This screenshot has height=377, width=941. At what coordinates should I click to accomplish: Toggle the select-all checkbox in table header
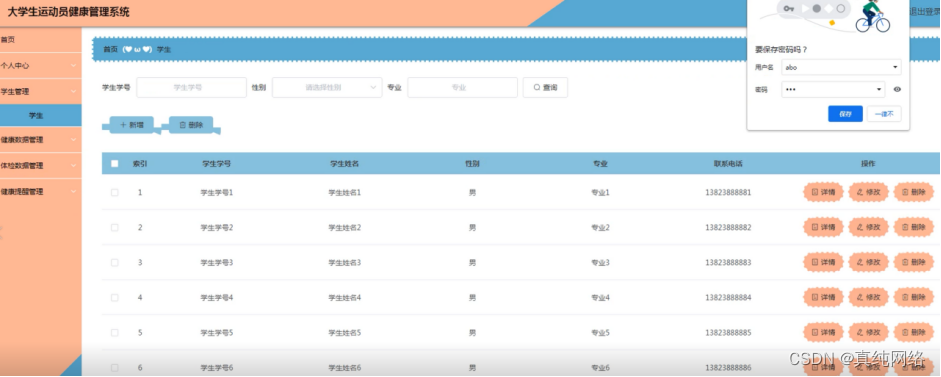point(115,163)
